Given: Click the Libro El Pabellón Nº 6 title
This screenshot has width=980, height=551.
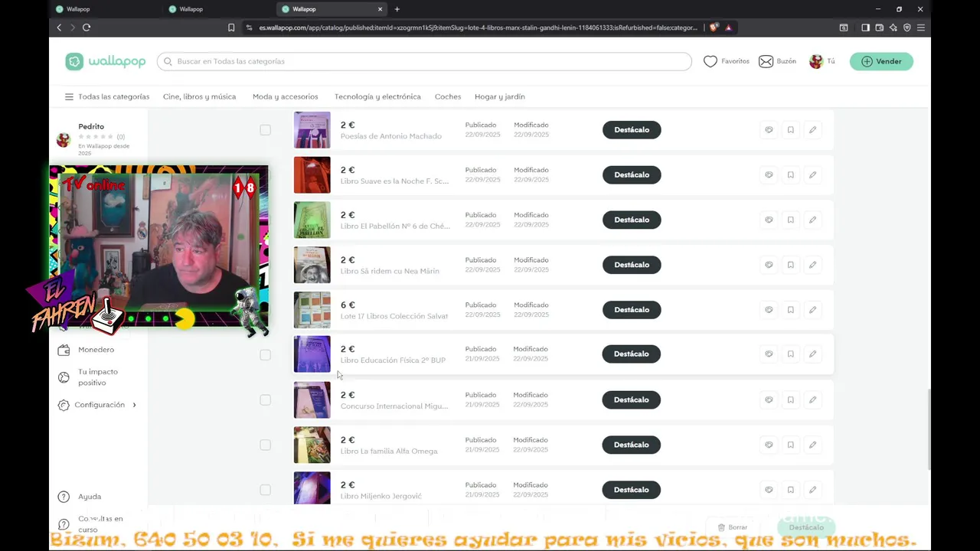Looking at the screenshot, I should tap(395, 227).
